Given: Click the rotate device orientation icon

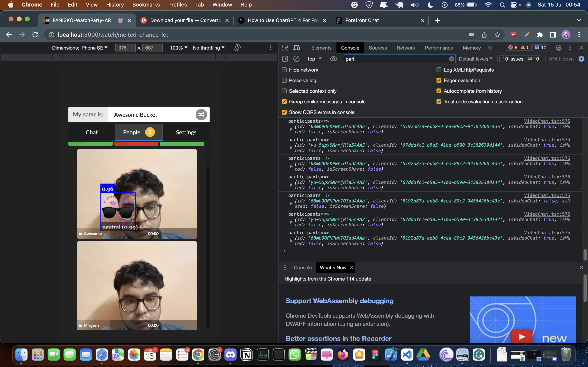Looking at the screenshot, I should pos(237,48).
